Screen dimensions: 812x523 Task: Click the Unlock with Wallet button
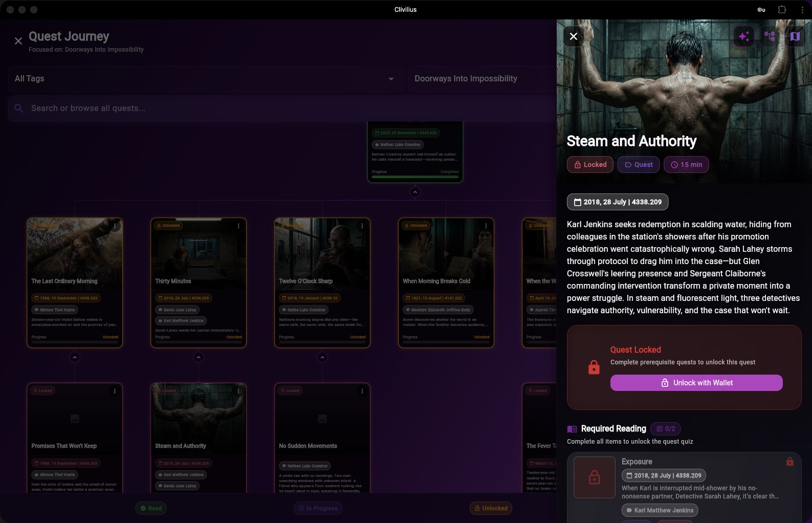[696, 383]
